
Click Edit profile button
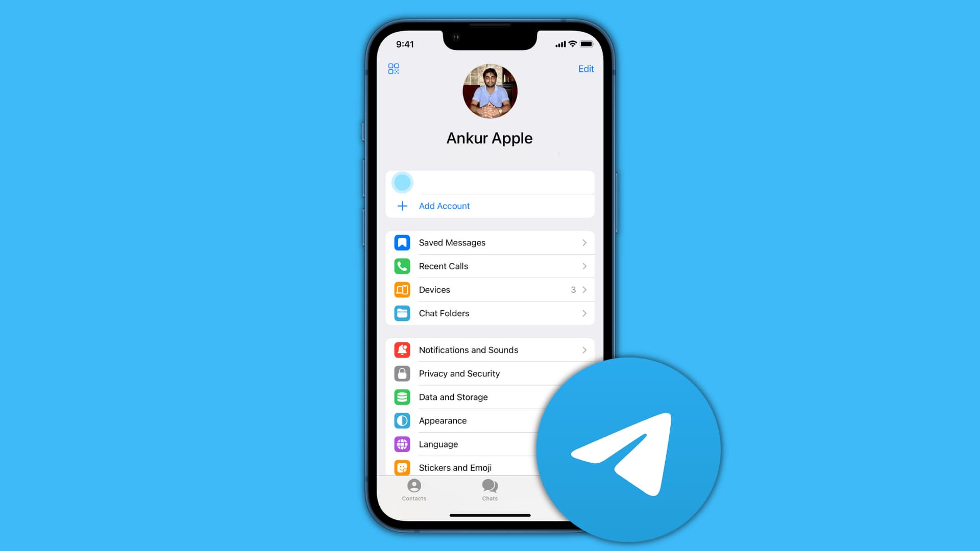[x=585, y=69]
